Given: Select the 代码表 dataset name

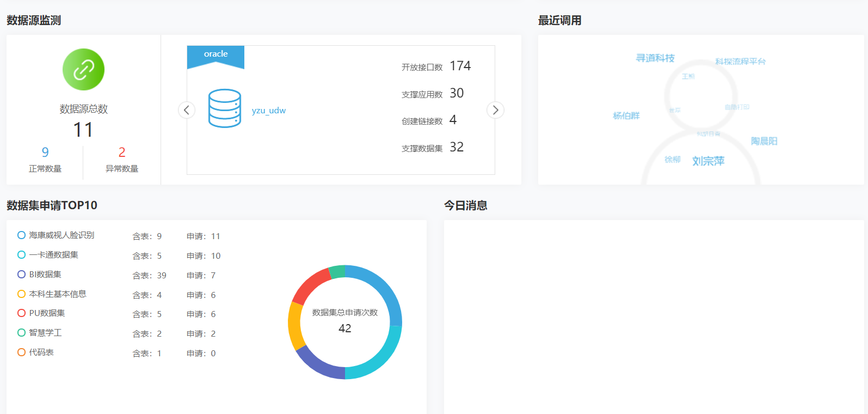Looking at the screenshot, I should coord(41,352).
